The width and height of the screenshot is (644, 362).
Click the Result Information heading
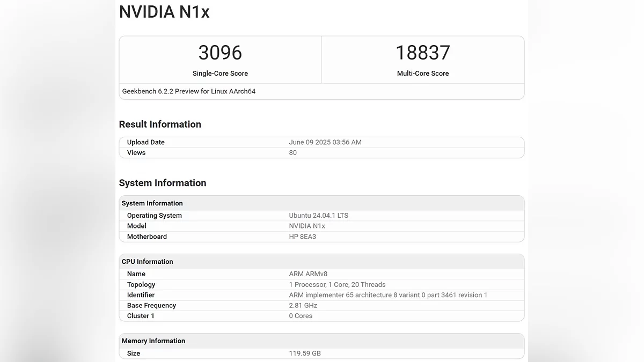(160, 124)
